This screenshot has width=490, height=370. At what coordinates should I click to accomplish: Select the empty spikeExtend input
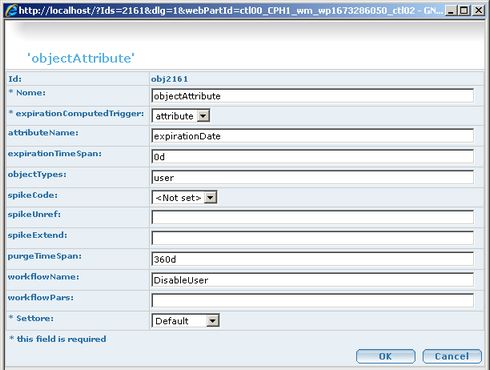[x=313, y=238]
